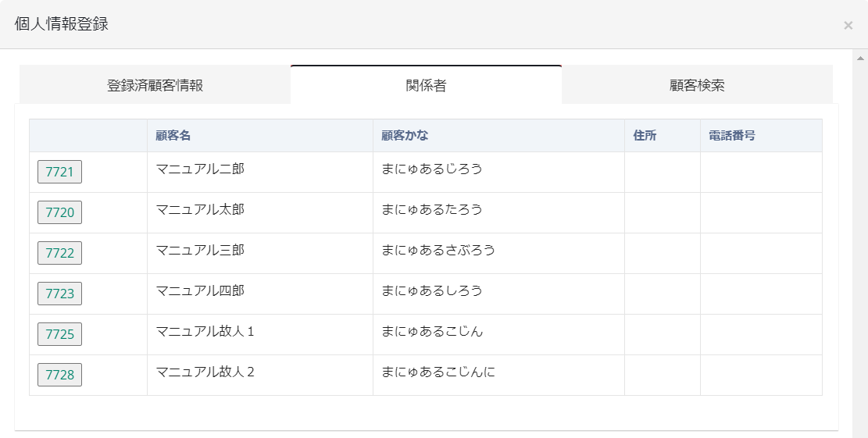Close the 個人情報登録 dialog
The image size is (868, 438).
pyautogui.click(x=848, y=25)
